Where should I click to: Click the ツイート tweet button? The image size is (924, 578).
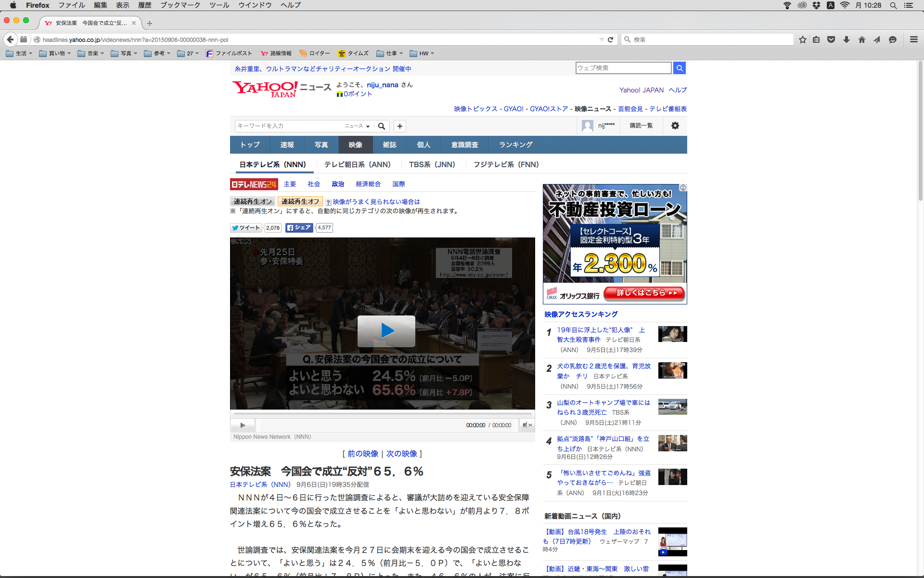click(x=245, y=228)
